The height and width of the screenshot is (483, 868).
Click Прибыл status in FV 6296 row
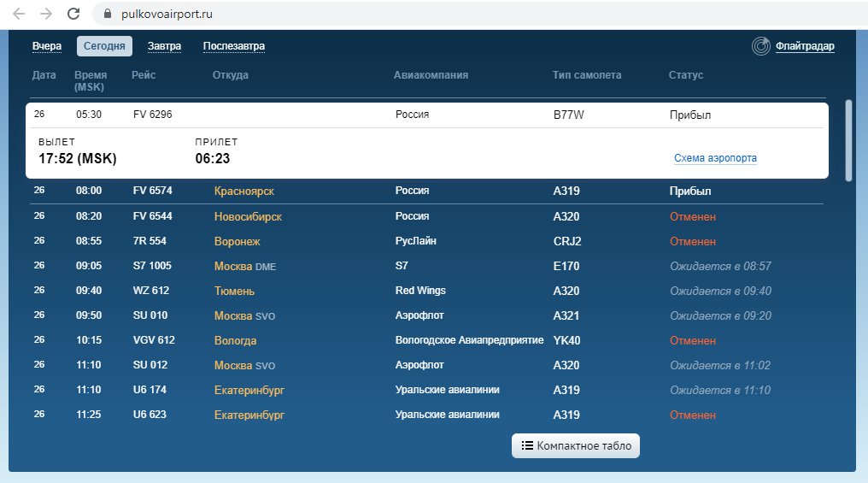click(689, 115)
